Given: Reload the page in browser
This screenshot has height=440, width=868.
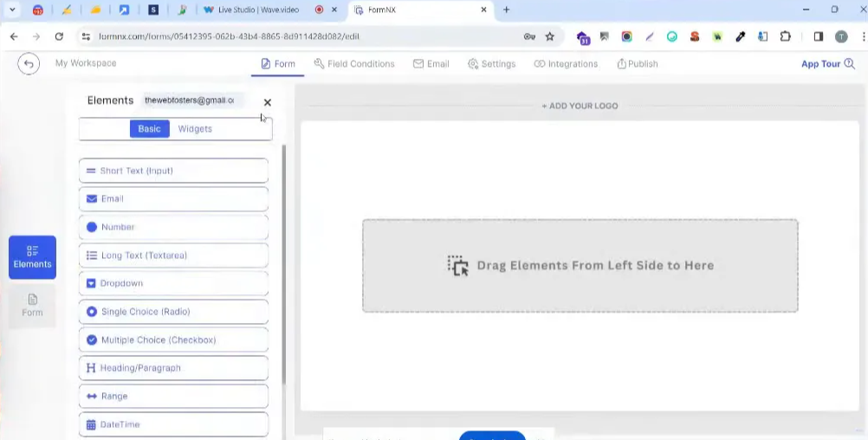Looking at the screenshot, I should click(59, 36).
